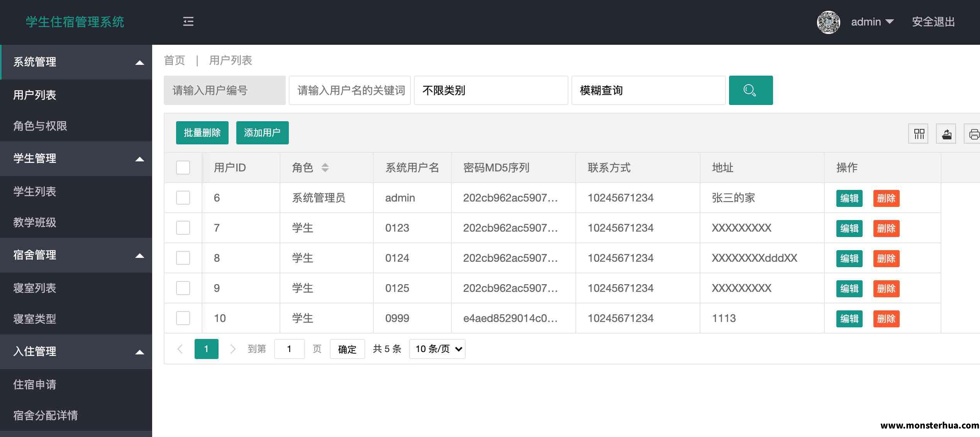Image resolution: width=980 pixels, height=437 pixels.
Task: Click the 首页 breadcrumb link
Action: [x=175, y=61]
